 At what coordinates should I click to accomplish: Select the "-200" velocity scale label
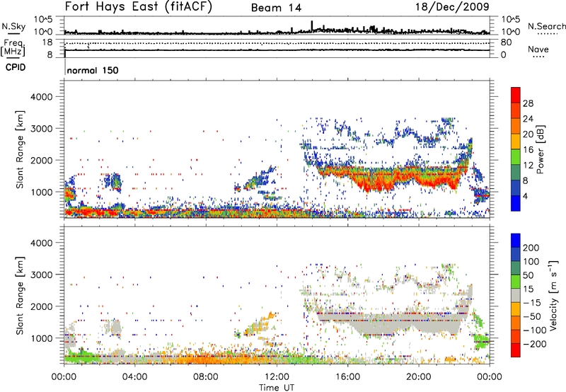534,344
